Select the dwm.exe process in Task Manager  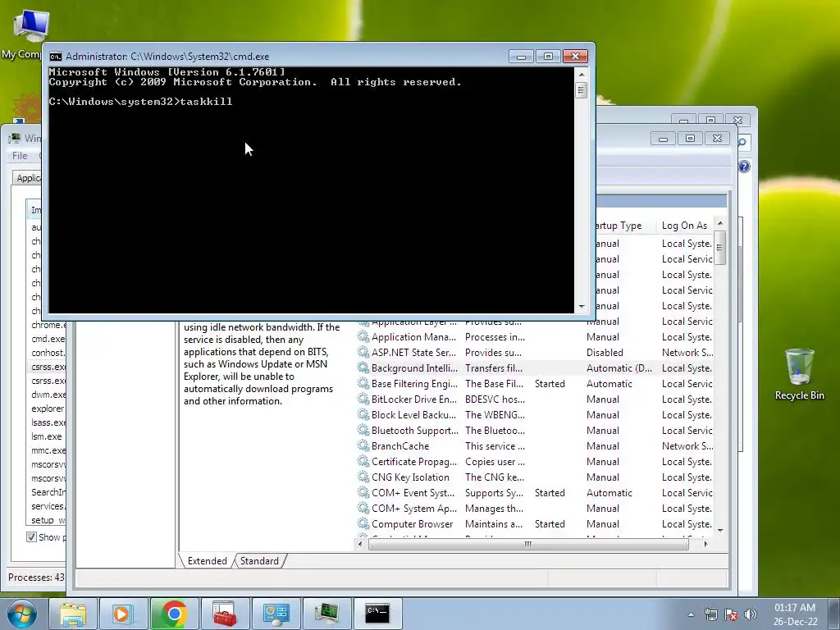48,395
